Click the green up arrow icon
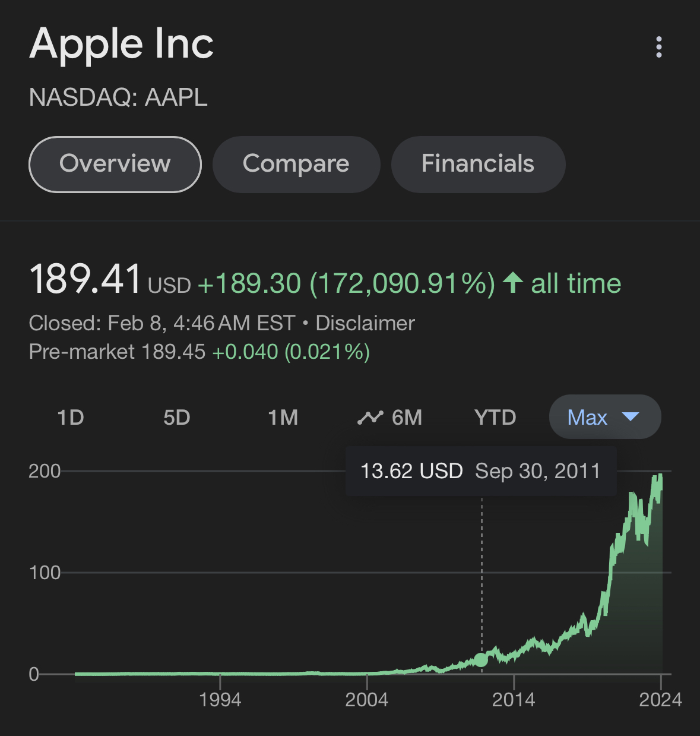Image resolution: width=700 pixels, height=736 pixels. click(x=513, y=283)
